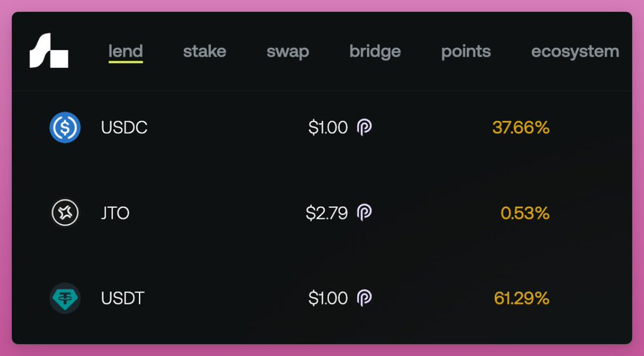Click the 61.29% rate for USDT
Viewport: 644px width, 356px height.
521,298
